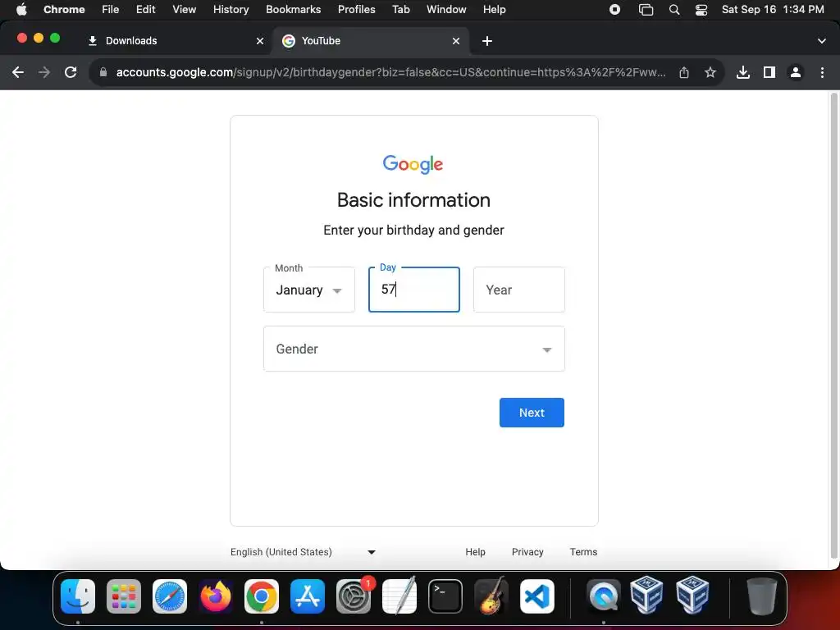Open the Privacy link
The width and height of the screenshot is (840, 630).
527,552
